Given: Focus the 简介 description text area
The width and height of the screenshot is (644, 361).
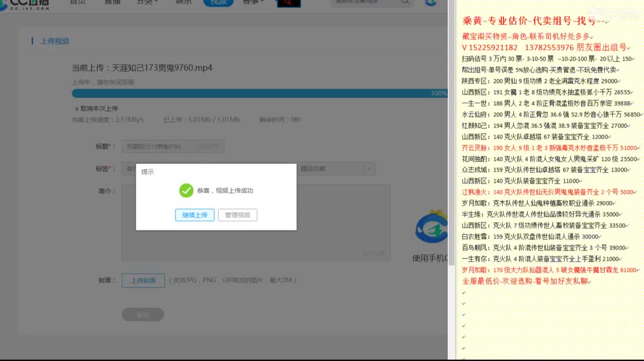Looking at the screenshot, I should point(256,223).
